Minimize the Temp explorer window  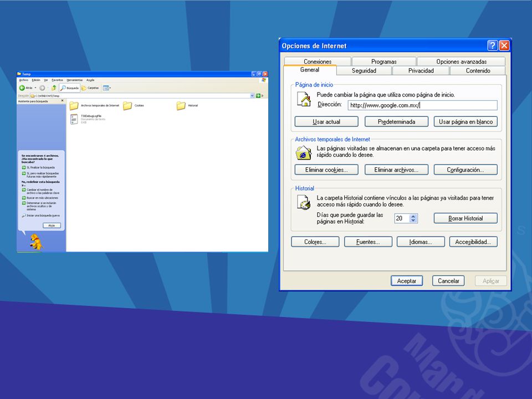tap(254, 74)
